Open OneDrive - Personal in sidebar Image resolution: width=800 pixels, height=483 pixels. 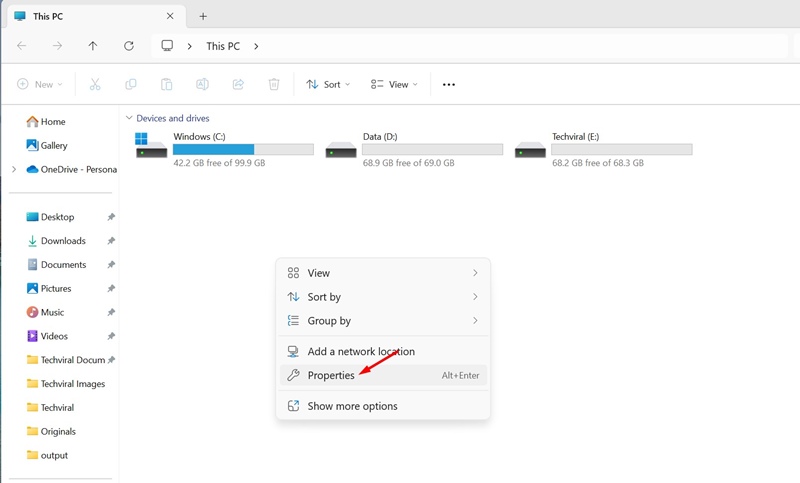pyautogui.click(x=71, y=169)
